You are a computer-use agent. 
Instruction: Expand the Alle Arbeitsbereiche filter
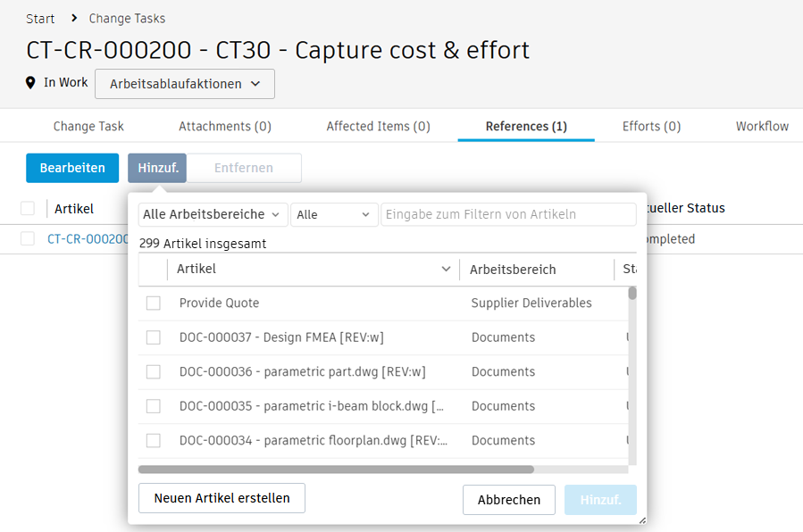pos(213,214)
